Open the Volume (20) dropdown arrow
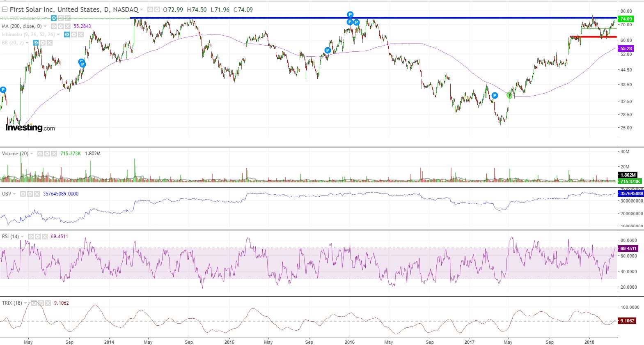The width and height of the screenshot is (644, 345). click(32, 154)
